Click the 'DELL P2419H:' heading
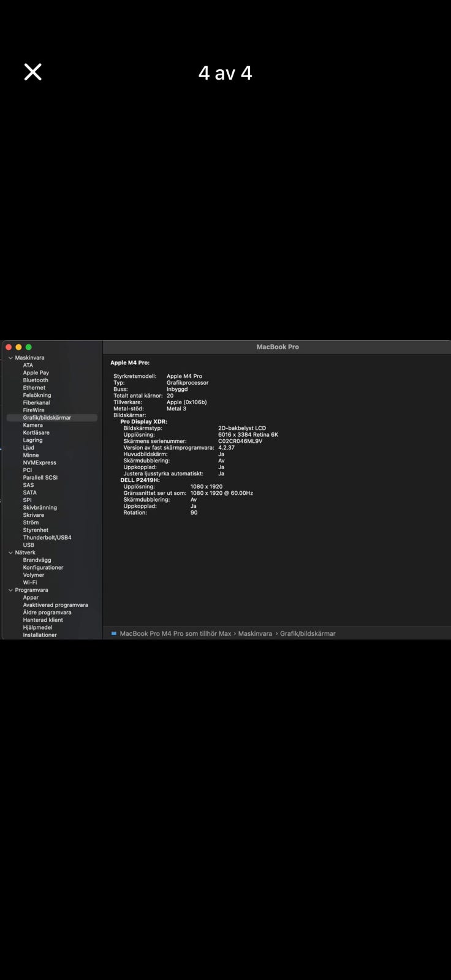Screen dimensions: 451x980 coord(140,480)
